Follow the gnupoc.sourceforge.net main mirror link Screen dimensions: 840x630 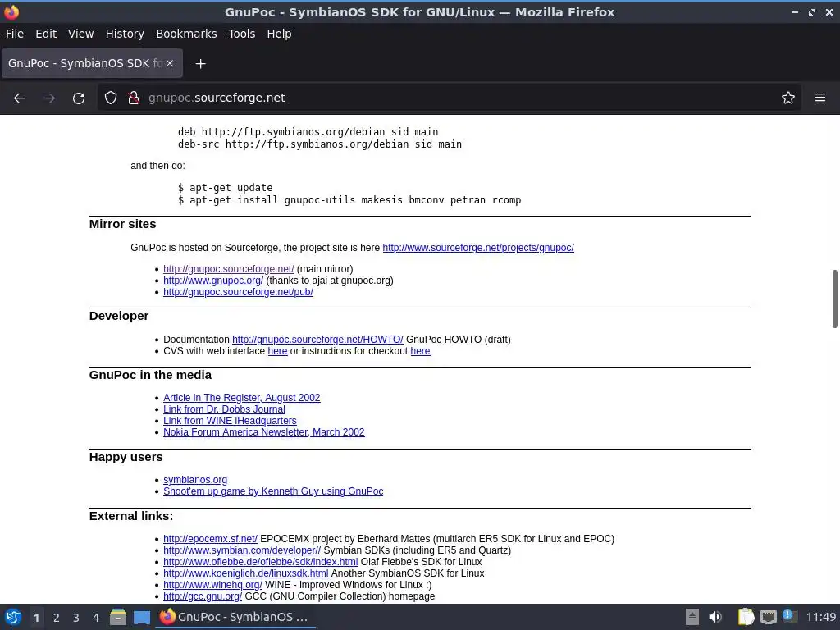click(229, 269)
